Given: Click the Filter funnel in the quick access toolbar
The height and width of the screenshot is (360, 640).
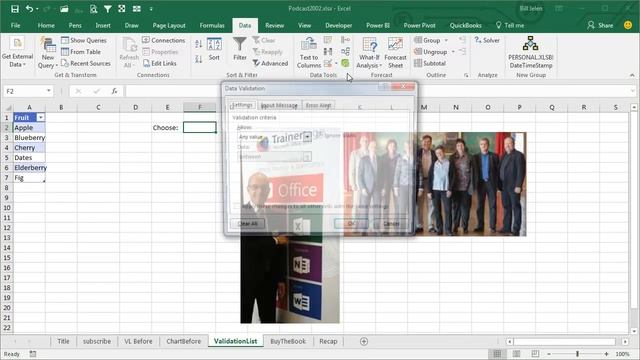Looking at the screenshot, I should pos(107,9).
